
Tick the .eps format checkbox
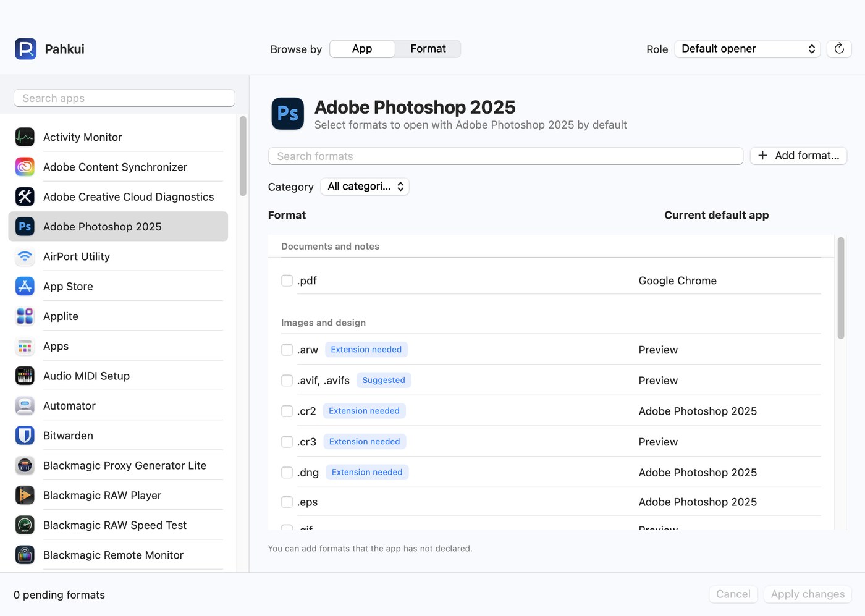pos(287,502)
